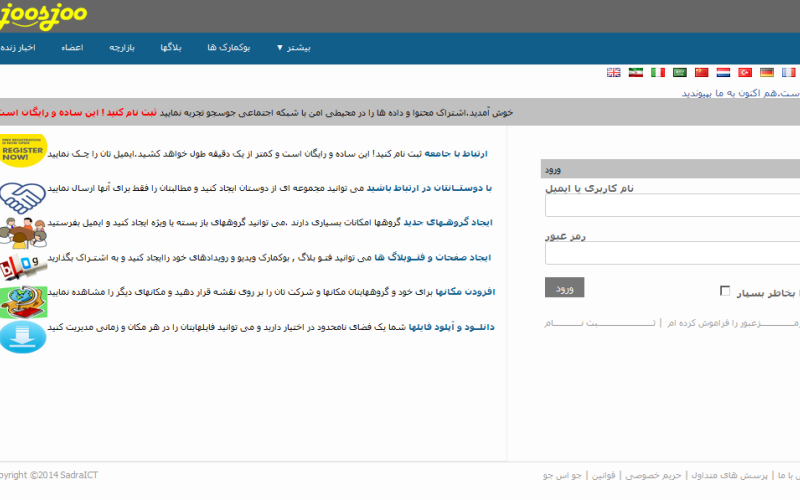800x500 pixels.
Task: Click the هم اکنون به ما بپیوندید link
Action: (730, 93)
